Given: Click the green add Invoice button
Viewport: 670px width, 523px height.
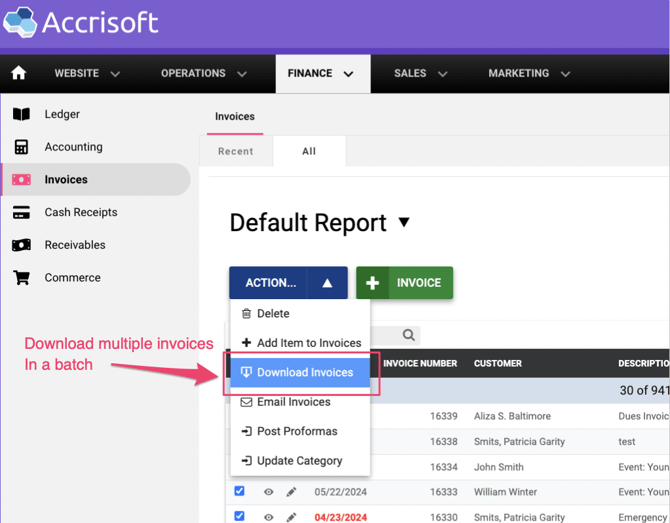Looking at the screenshot, I should coord(405,283).
